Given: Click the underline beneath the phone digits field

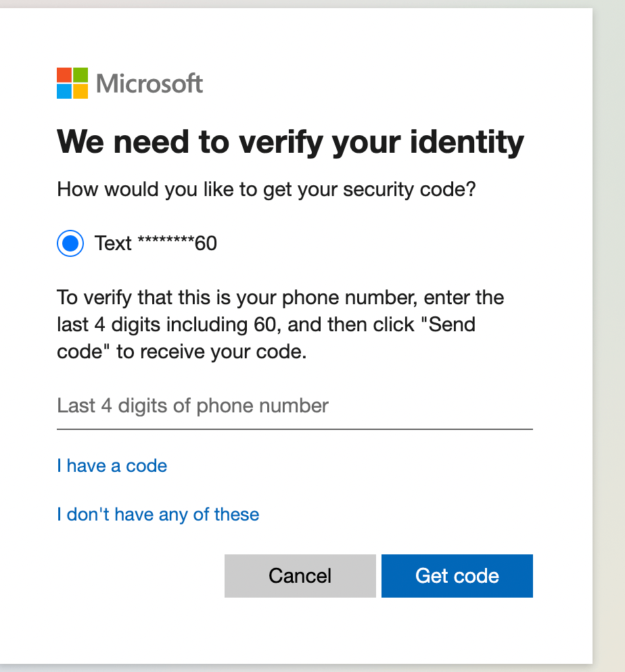Looking at the screenshot, I should pos(294,429).
